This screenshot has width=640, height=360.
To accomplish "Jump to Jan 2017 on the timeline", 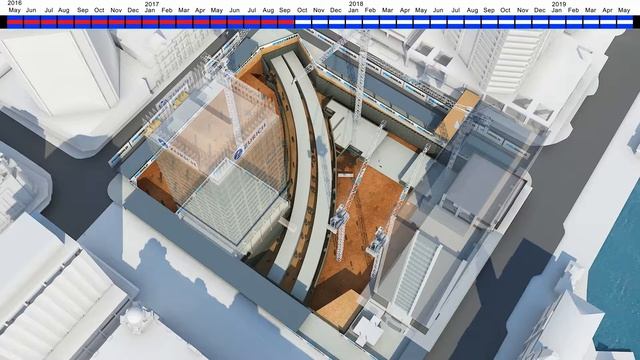I will 151,22.
